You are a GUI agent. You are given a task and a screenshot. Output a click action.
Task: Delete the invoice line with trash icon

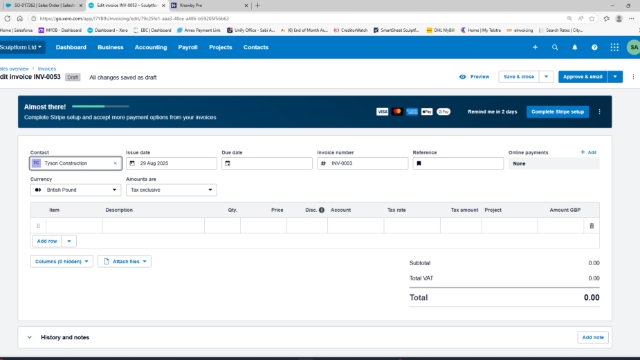pos(591,226)
